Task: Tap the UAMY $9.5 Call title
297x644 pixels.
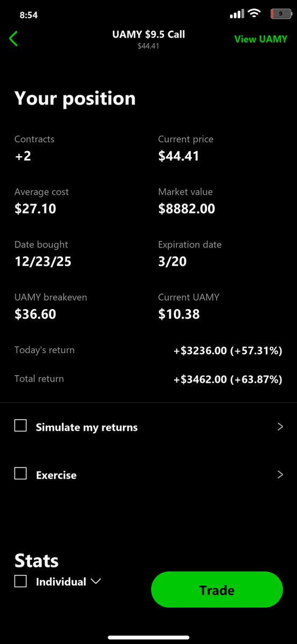Action: coord(148,34)
